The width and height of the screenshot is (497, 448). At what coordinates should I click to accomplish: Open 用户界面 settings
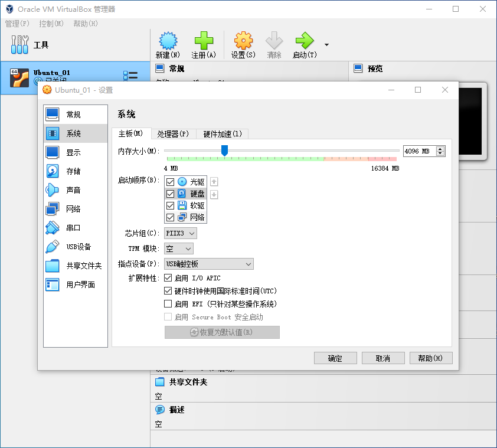76,285
